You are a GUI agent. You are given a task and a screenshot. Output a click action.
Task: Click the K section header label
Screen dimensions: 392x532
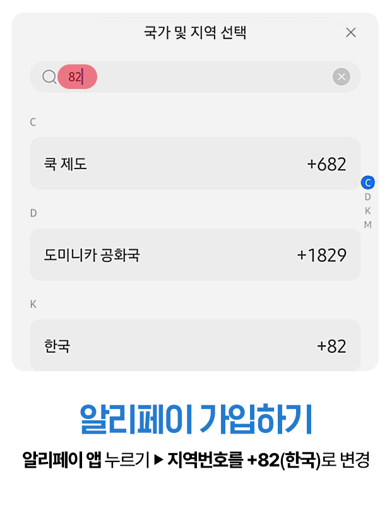point(33,304)
